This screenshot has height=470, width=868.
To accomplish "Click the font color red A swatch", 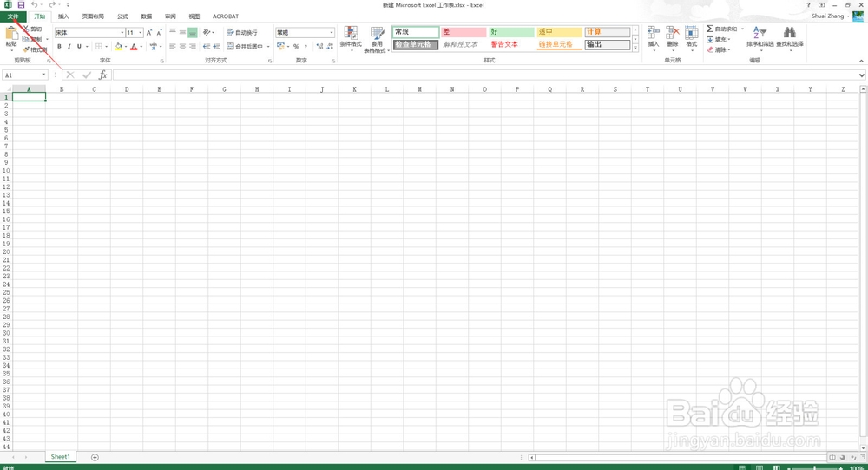I will click(x=134, y=47).
